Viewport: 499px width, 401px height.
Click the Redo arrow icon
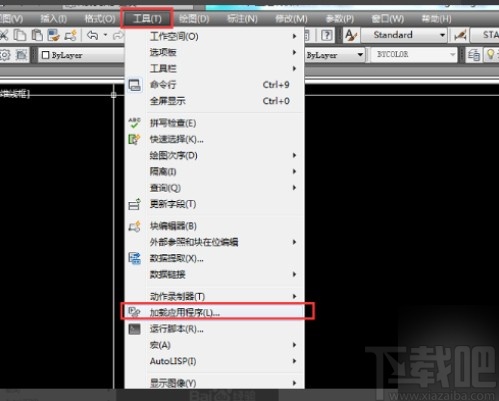118,35
